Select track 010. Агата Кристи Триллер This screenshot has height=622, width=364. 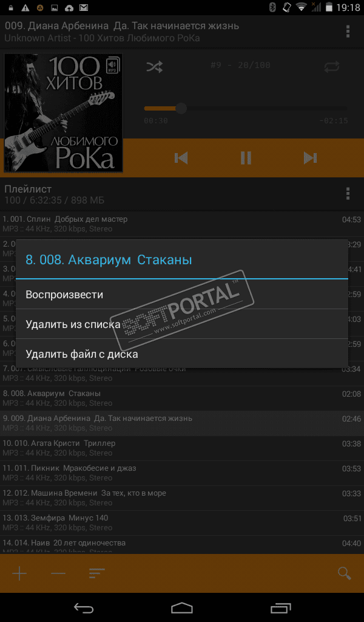(x=182, y=448)
